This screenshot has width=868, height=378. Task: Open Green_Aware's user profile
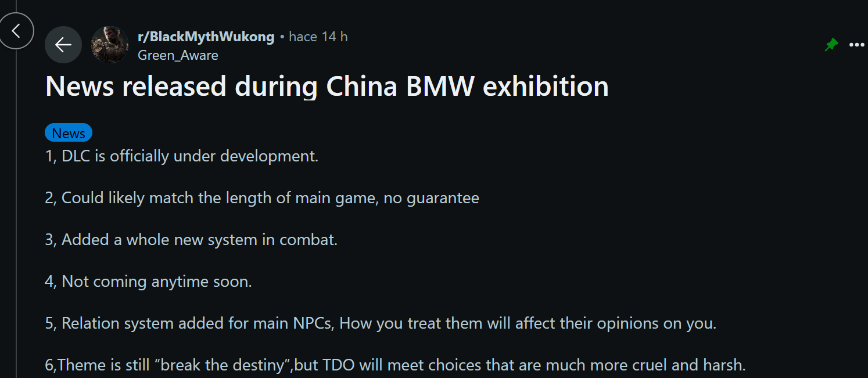(x=178, y=55)
